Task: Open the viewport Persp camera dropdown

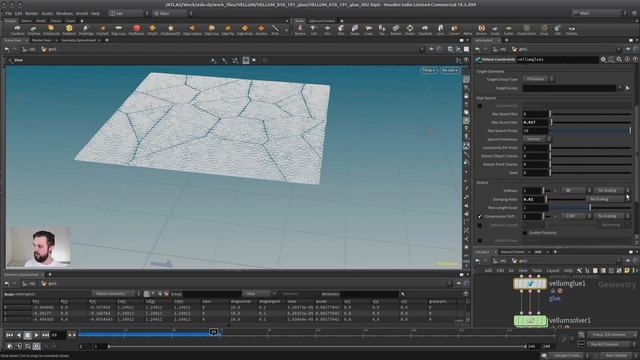Action: tap(428, 70)
